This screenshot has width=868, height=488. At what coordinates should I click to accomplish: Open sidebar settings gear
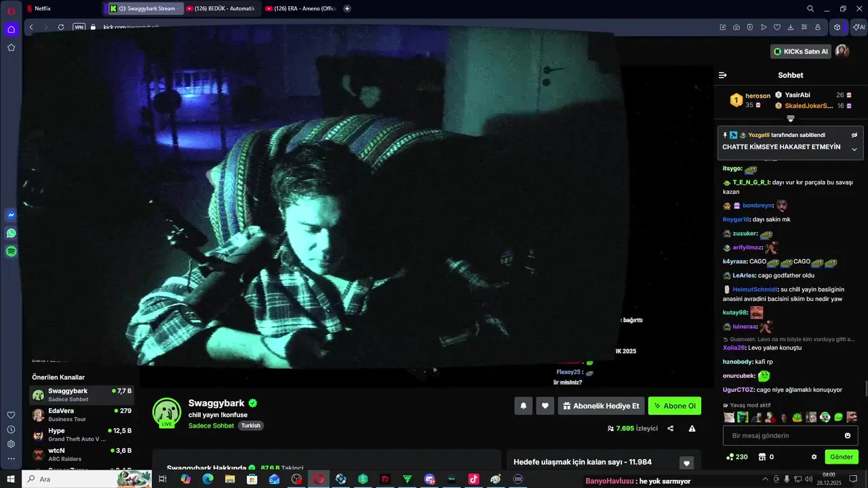(11, 444)
